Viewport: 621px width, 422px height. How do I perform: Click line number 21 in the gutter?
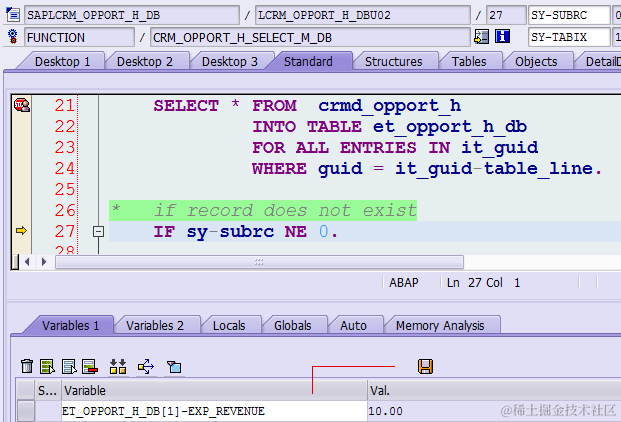click(65, 106)
